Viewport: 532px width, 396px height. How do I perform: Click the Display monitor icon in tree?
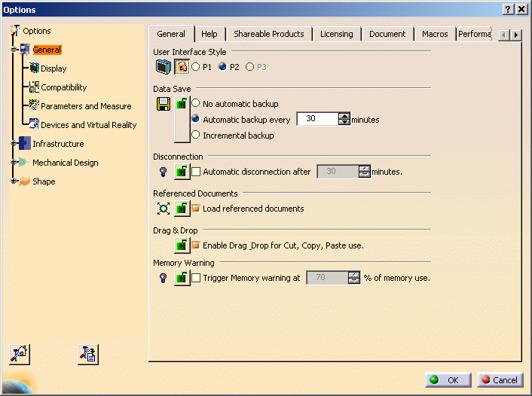(34, 69)
